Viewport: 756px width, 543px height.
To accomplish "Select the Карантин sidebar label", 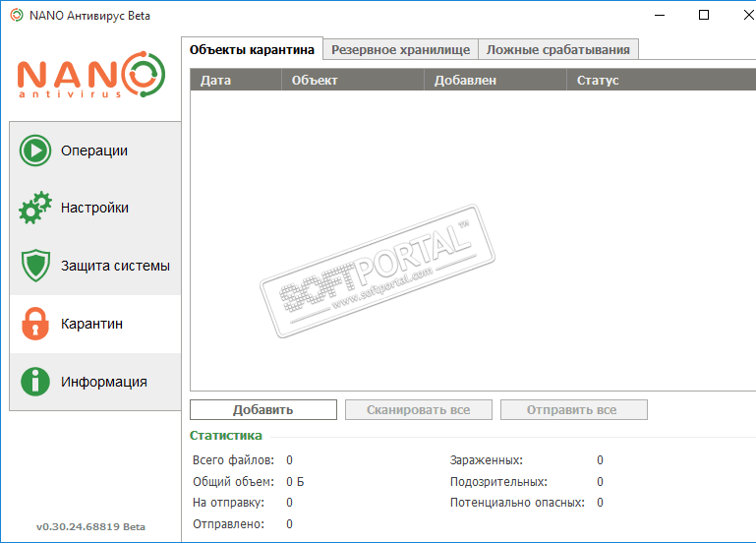I will tap(91, 324).
